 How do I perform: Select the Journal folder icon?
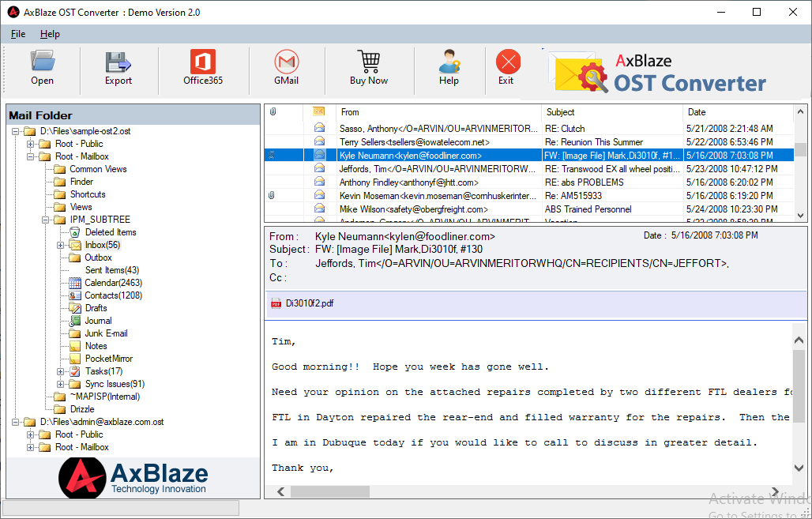(75, 322)
